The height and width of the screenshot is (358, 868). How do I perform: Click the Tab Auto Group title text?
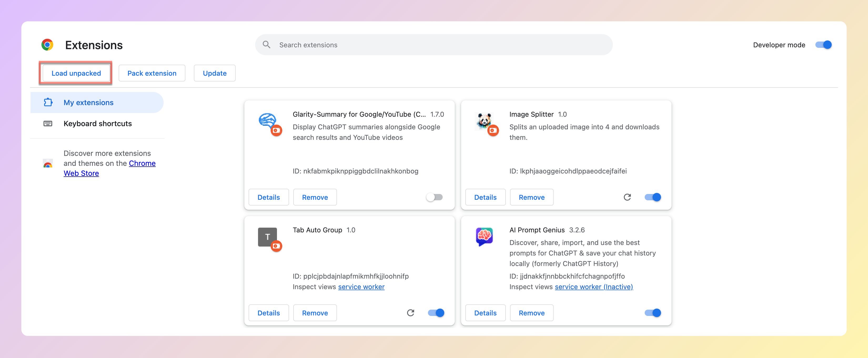[x=317, y=230]
